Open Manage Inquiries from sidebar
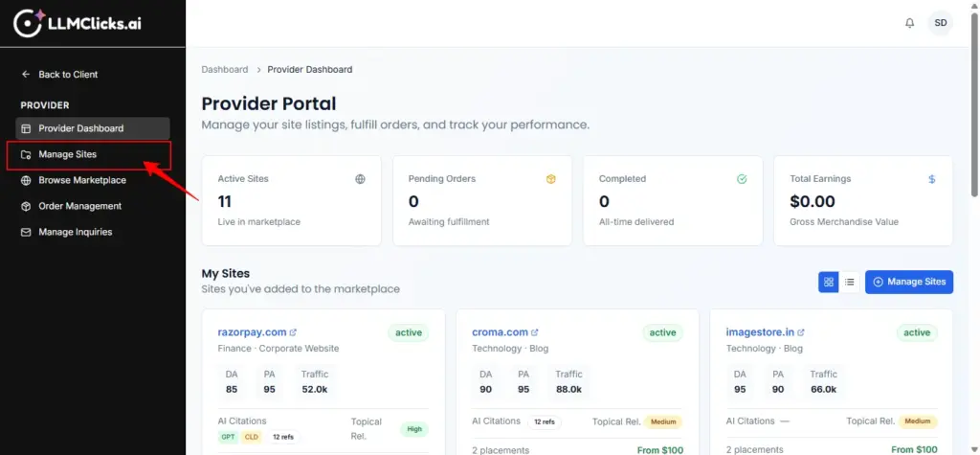Viewport: 980px width, 455px height. (x=75, y=232)
